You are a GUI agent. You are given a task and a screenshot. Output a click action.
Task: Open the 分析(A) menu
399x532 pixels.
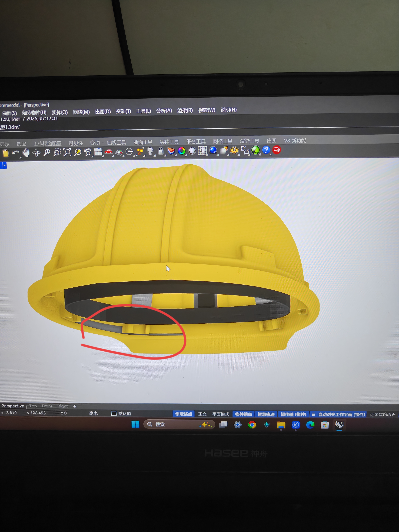pyautogui.click(x=164, y=111)
